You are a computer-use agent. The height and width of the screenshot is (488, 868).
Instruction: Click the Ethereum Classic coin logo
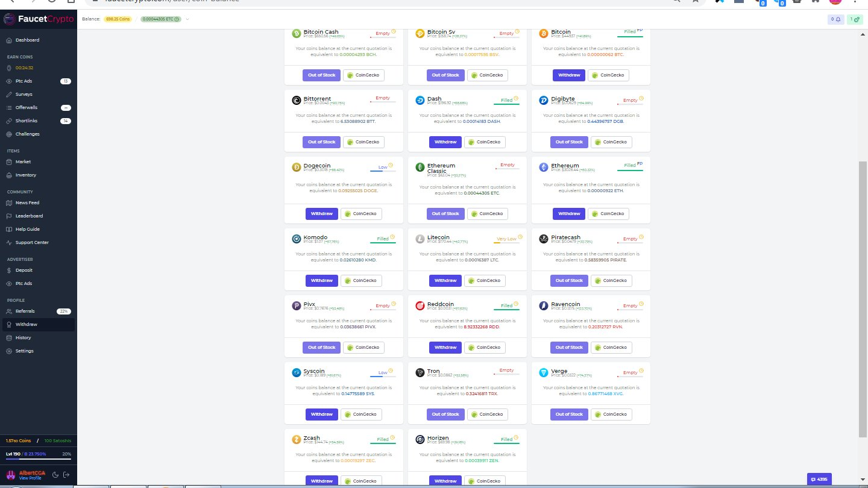[420, 167]
